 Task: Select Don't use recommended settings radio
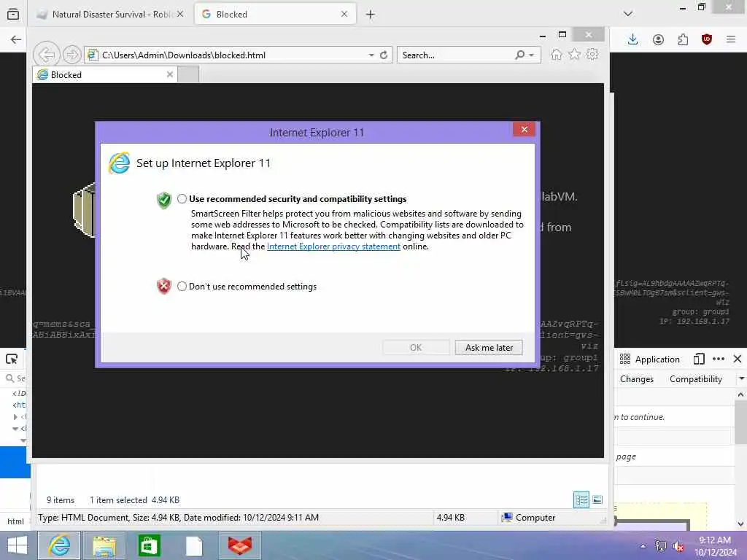coord(182,286)
